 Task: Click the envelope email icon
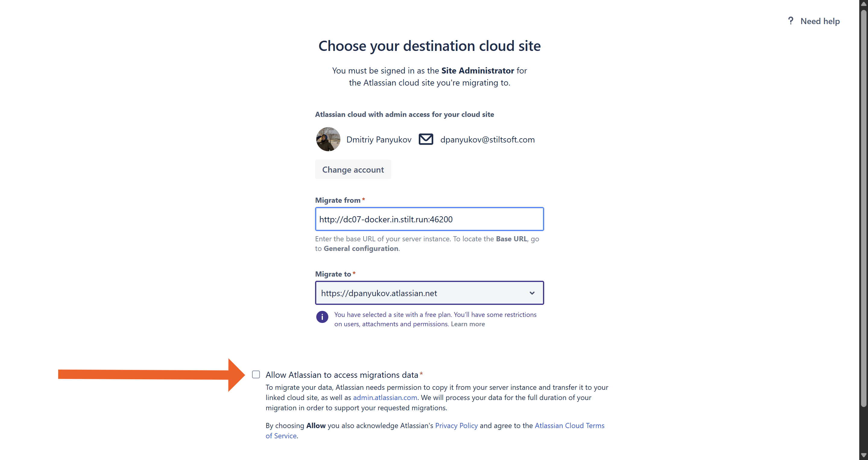(x=426, y=139)
